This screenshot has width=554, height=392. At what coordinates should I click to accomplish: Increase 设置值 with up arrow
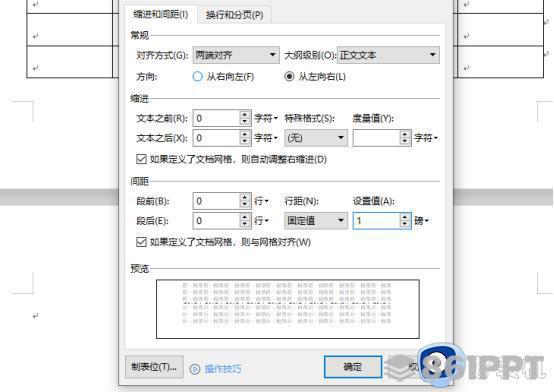pyautogui.click(x=405, y=217)
